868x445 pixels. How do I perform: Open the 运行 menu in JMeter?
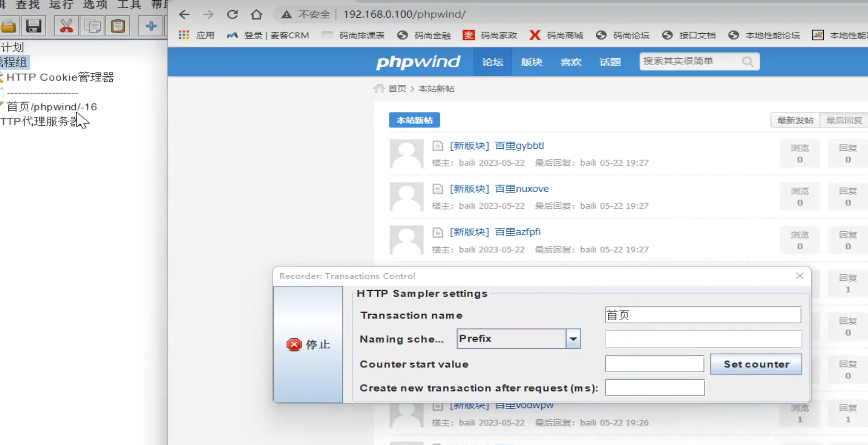61,5
